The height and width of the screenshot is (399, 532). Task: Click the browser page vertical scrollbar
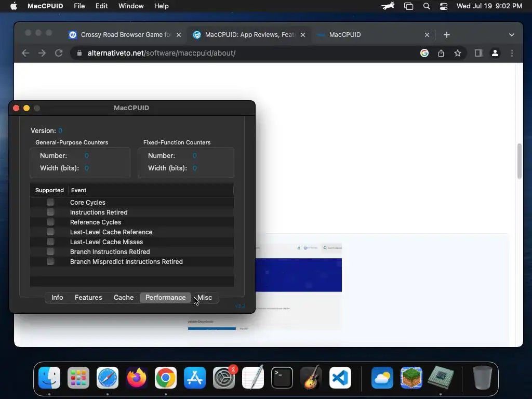(519, 161)
